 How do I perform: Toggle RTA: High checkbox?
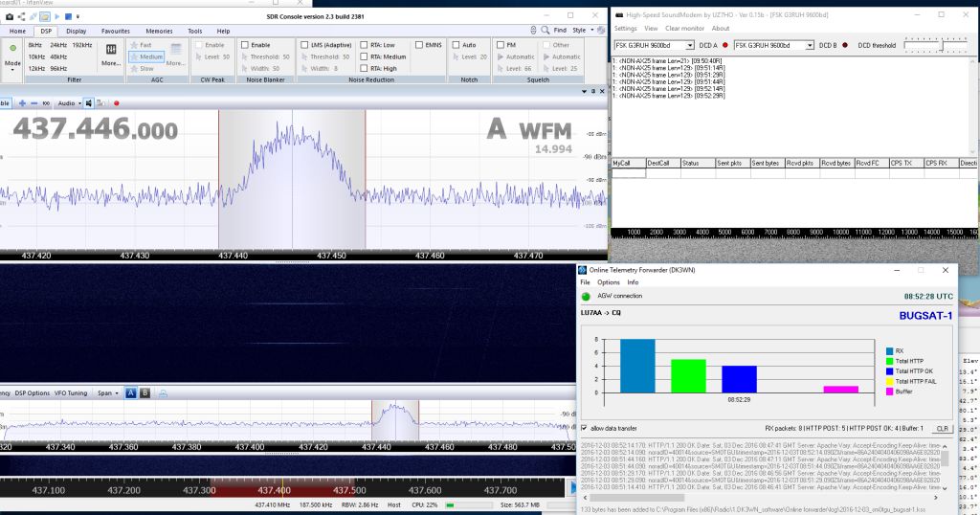point(364,68)
